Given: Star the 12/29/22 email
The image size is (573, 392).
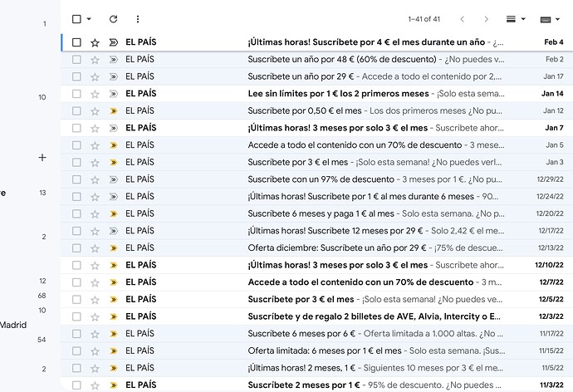Looking at the screenshot, I should click(x=95, y=179).
